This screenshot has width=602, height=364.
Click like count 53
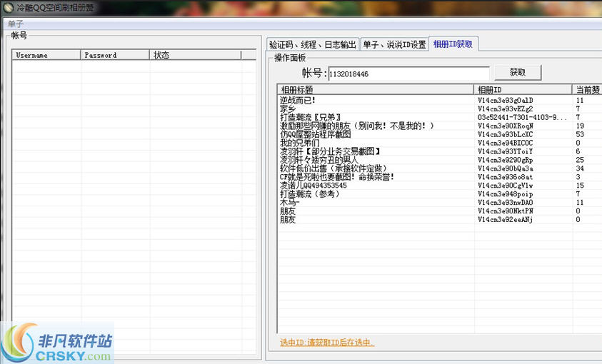click(580, 134)
